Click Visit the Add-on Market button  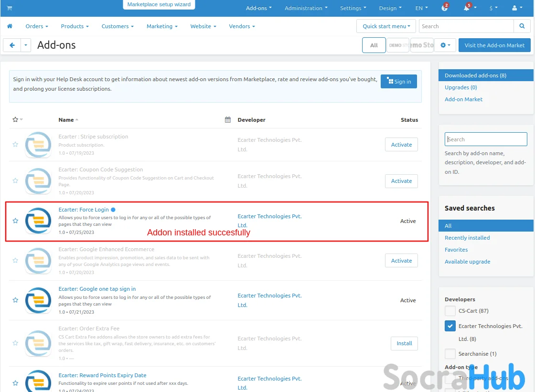click(x=494, y=45)
